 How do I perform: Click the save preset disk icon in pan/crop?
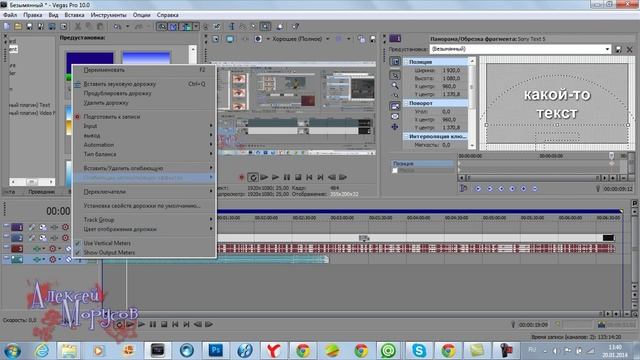(x=618, y=49)
